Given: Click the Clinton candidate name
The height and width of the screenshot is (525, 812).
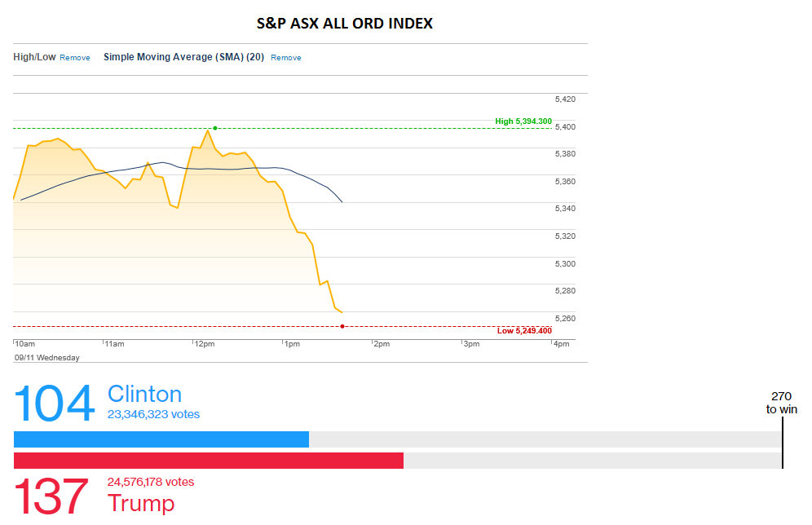Looking at the screenshot, I should point(144,394).
